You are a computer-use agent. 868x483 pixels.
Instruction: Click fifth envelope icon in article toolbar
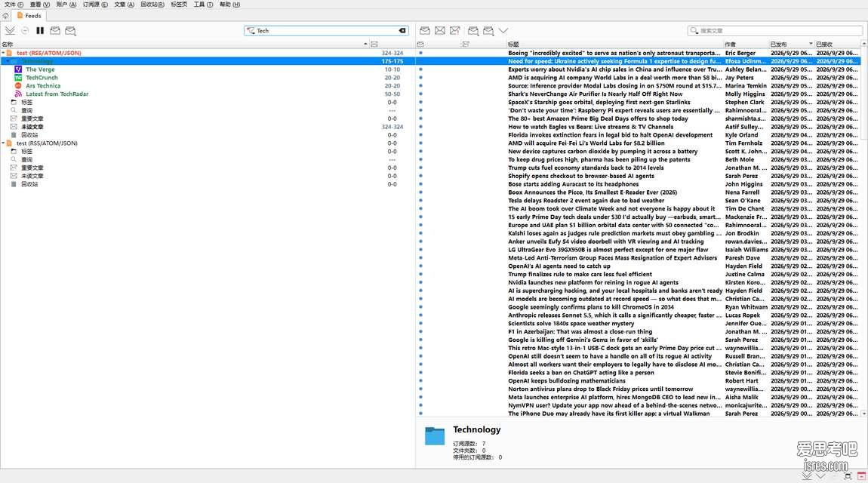[488, 30]
